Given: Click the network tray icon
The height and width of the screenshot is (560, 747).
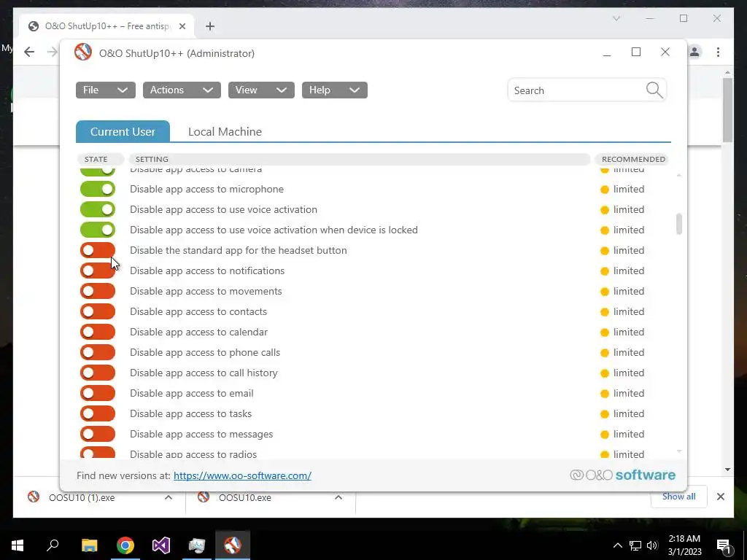Looking at the screenshot, I should coord(635,545).
